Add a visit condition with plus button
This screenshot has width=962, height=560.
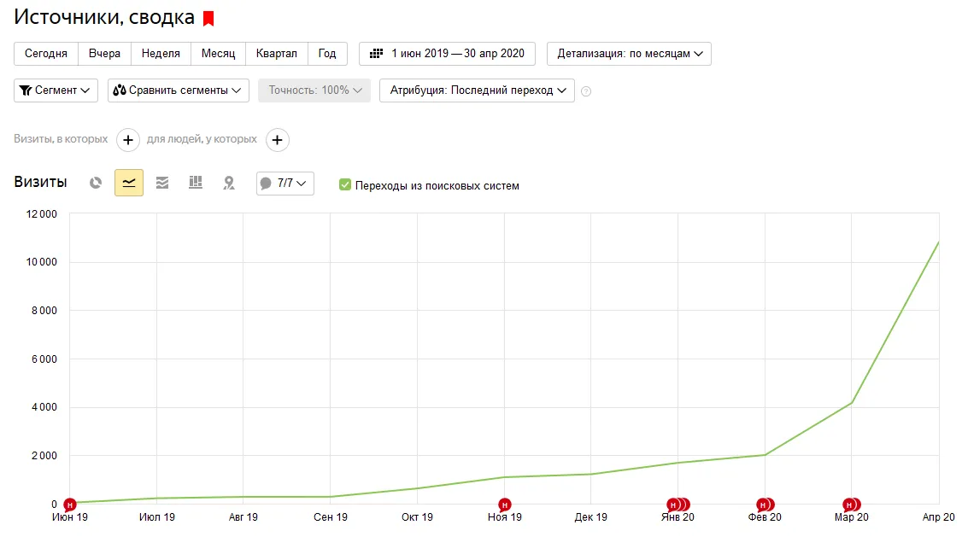[x=127, y=140]
